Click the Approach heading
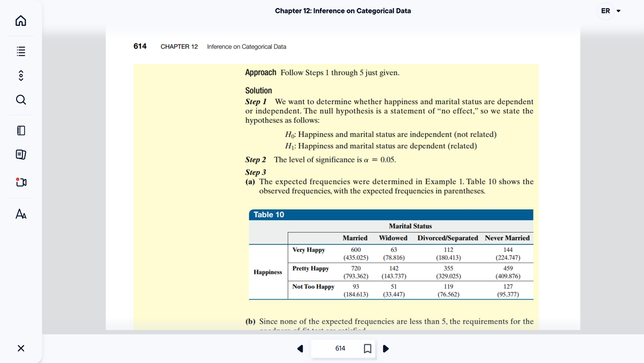644x363 pixels. (261, 72)
